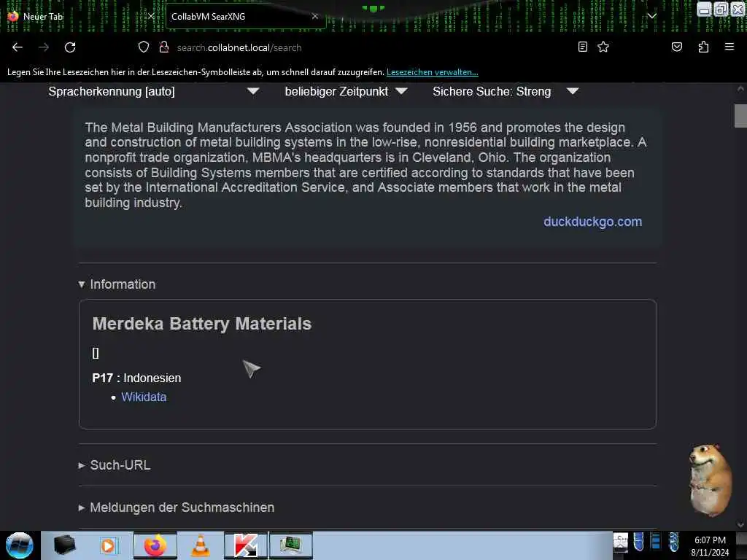Click the P17 : Indonesien text

(x=136, y=378)
